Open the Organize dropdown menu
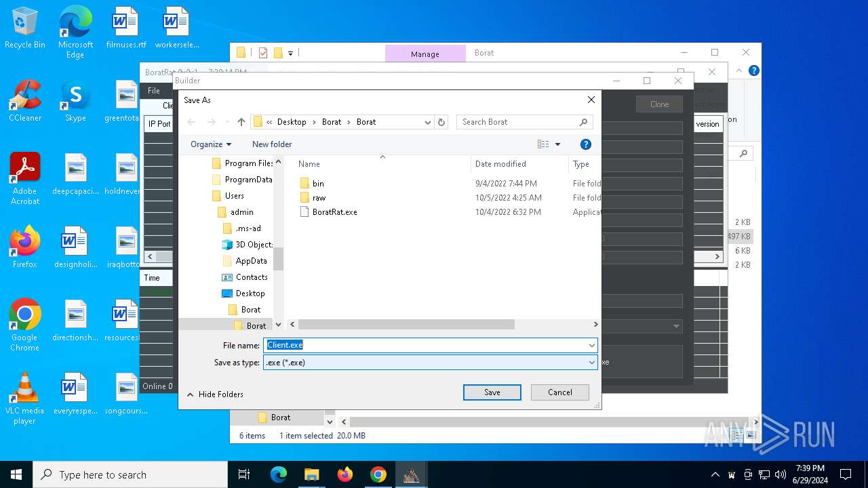 click(x=211, y=144)
